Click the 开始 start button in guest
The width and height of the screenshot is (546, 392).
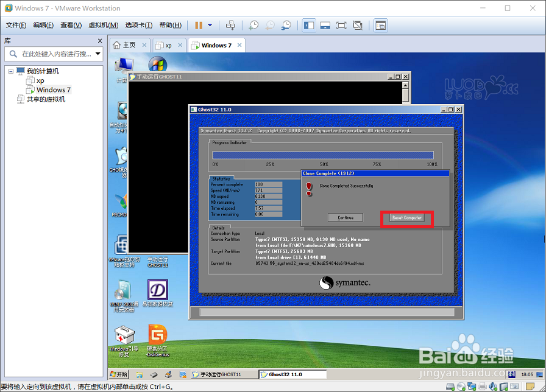pyautogui.click(x=119, y=374)
